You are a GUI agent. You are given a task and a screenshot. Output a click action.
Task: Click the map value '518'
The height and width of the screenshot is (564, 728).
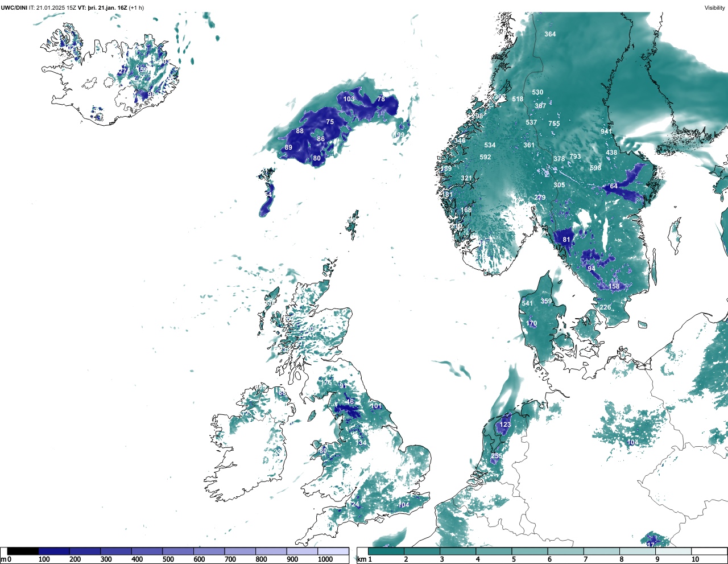(518, 99)
